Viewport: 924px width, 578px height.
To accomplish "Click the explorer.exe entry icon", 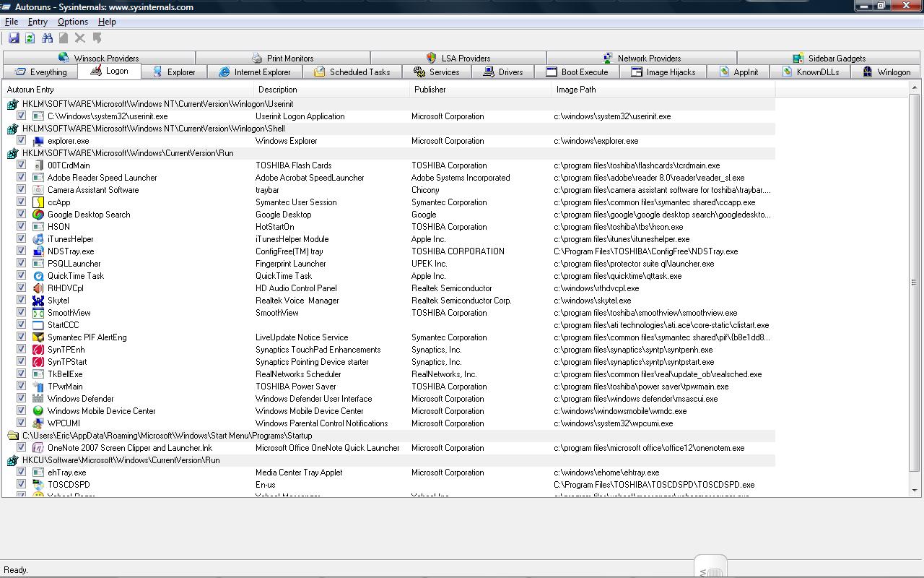I will click(x=38, y=141).
